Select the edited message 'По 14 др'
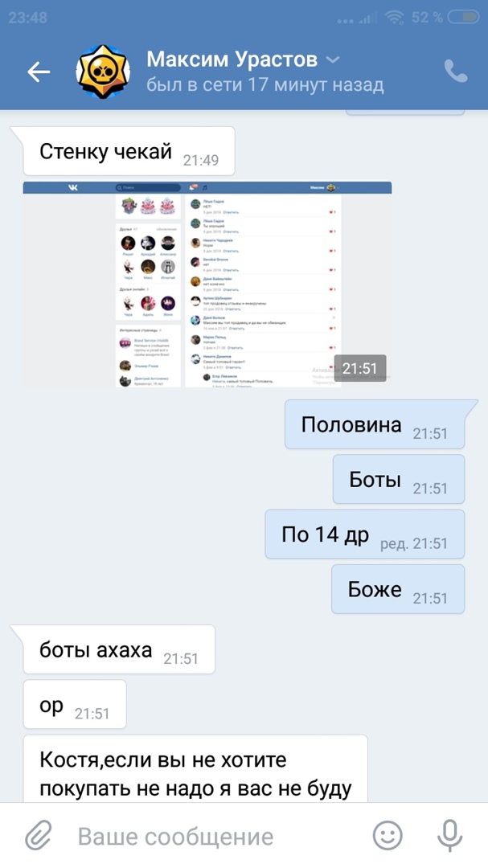This screenshot has width=488, height=868. pos(364,534)
